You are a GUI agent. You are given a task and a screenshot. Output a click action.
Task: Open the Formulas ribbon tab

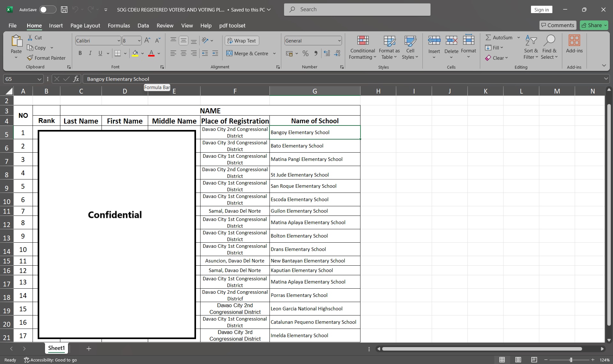click(119, 26)
